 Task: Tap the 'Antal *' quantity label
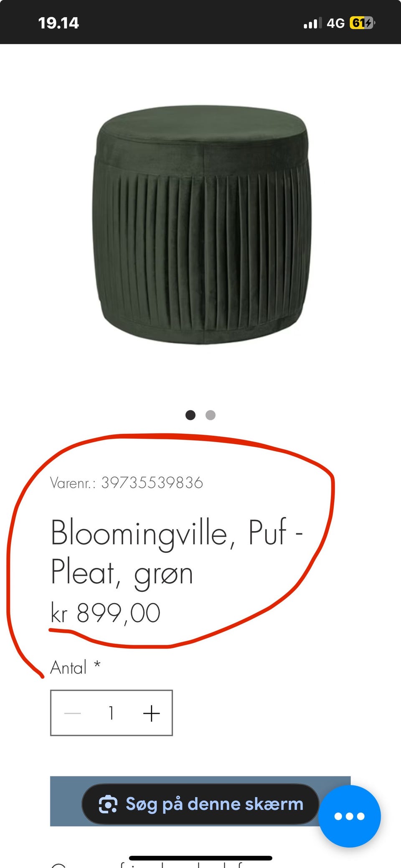75,667
